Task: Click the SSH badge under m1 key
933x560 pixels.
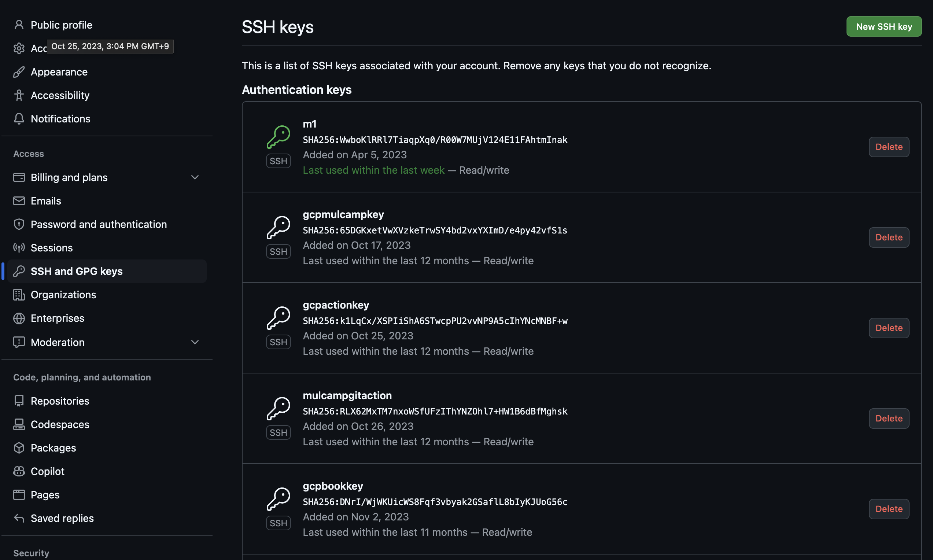Action: click(279, 161)
